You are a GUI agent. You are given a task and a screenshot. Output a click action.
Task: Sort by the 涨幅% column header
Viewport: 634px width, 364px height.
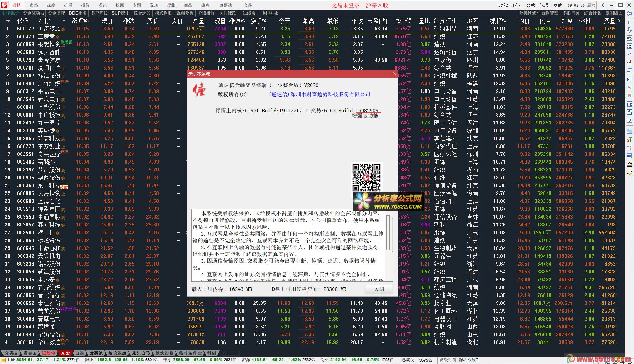(80, 21)
